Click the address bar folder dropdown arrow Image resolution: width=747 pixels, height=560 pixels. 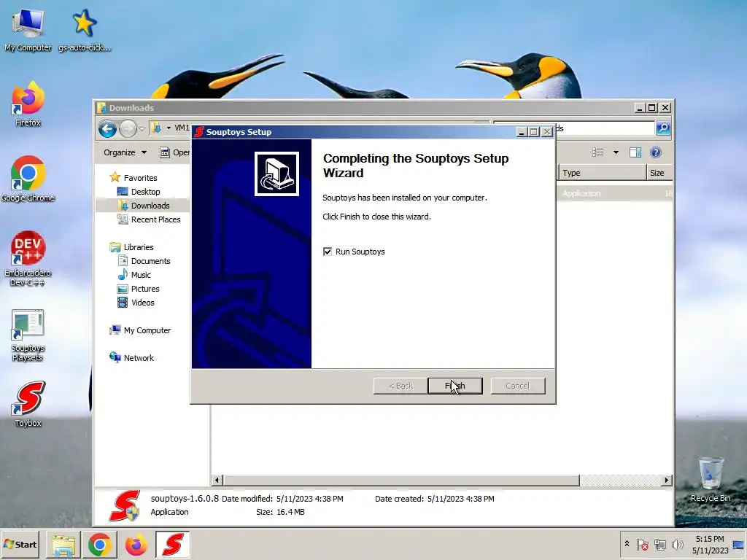169,128
